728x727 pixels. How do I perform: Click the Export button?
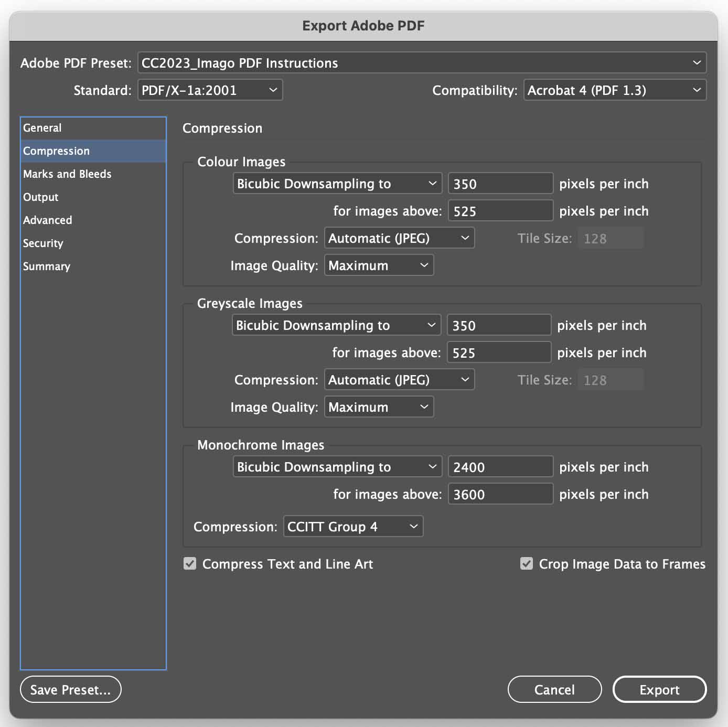click(659, 690)
